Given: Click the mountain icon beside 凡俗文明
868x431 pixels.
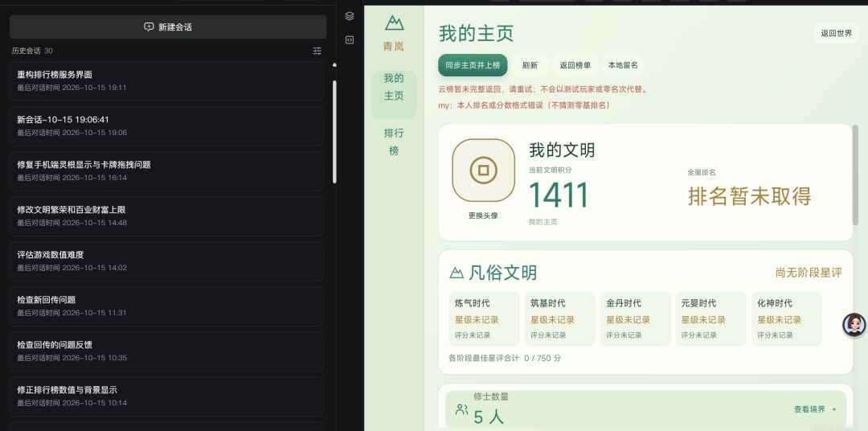Looking at the screenshot, I should [x=457, y=273].
